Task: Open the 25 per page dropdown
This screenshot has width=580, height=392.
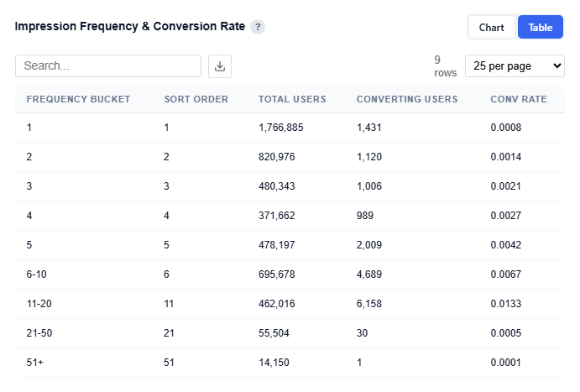Action: (515, 66)
